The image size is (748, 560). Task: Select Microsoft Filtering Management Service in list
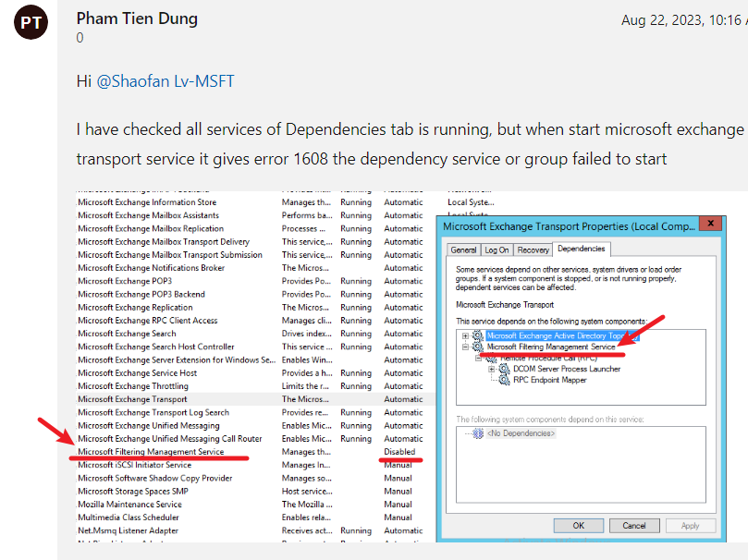tap(151, 452)
